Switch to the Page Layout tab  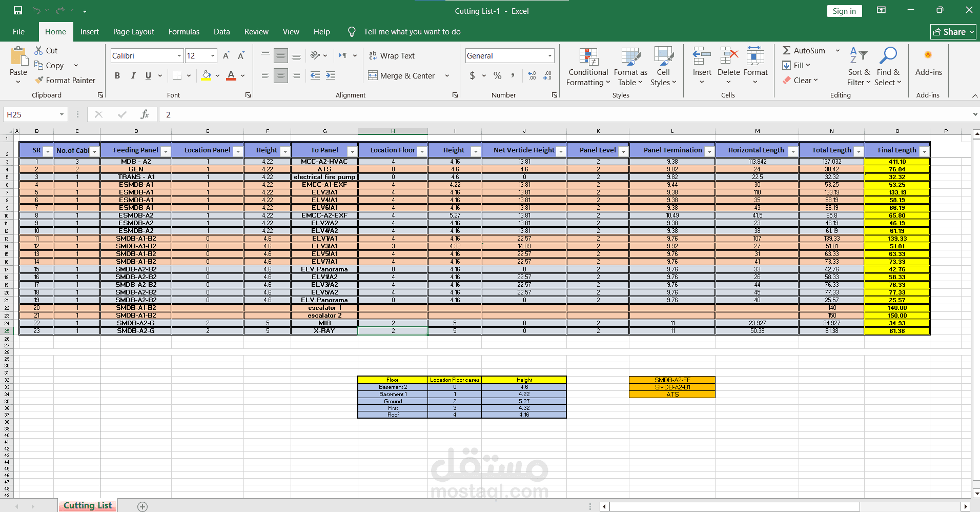click(134, 31)
